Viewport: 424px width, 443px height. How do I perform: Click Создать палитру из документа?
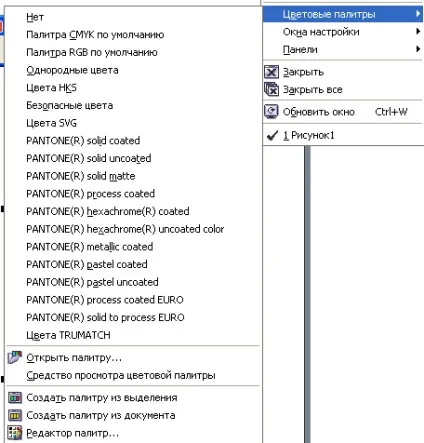coord(133,415)
